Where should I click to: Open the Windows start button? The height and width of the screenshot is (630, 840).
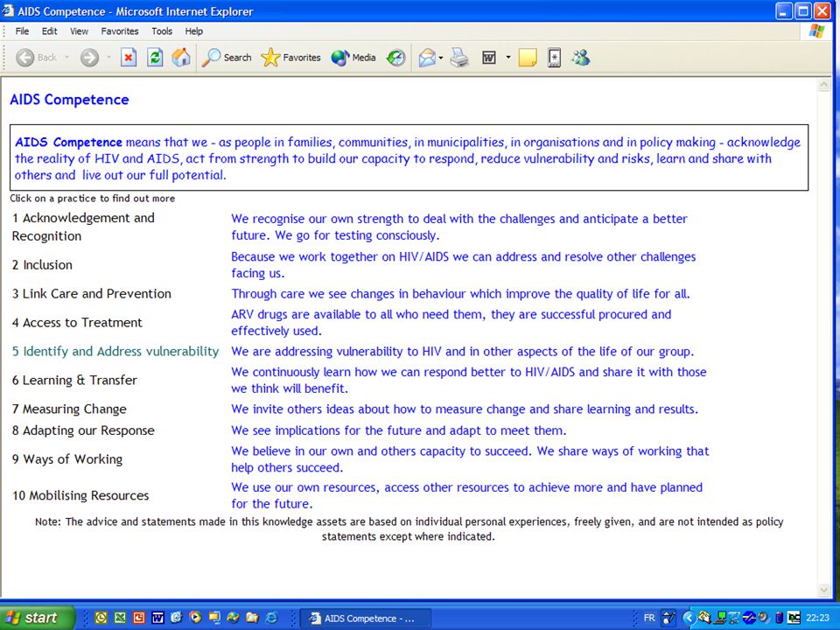click(x=38, y=618)
